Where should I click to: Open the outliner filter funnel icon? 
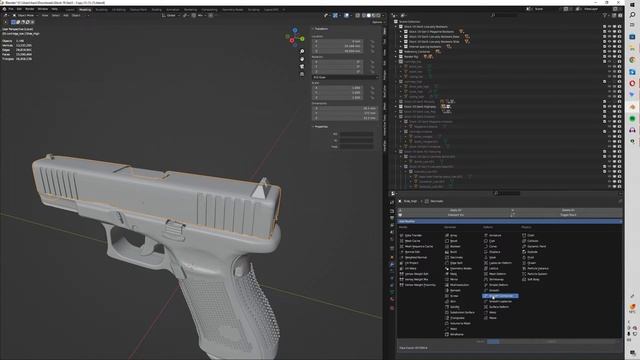(605, 16)
